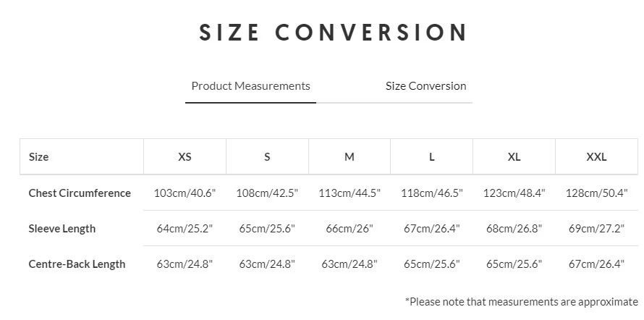The width and height of the screenshot is (644, 320).
Task: Select the S size column header
Action: tap(267, 157)
